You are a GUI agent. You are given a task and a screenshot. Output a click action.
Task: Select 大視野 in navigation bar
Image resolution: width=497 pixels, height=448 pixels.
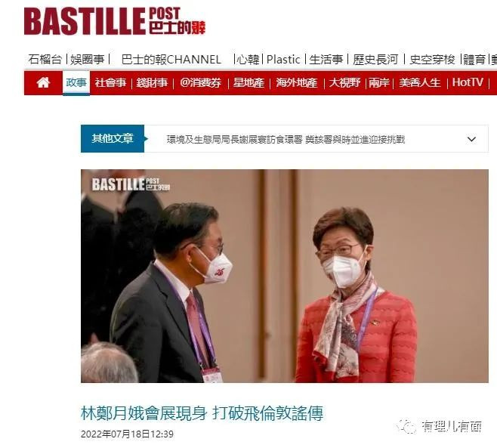tap(344, 83)
